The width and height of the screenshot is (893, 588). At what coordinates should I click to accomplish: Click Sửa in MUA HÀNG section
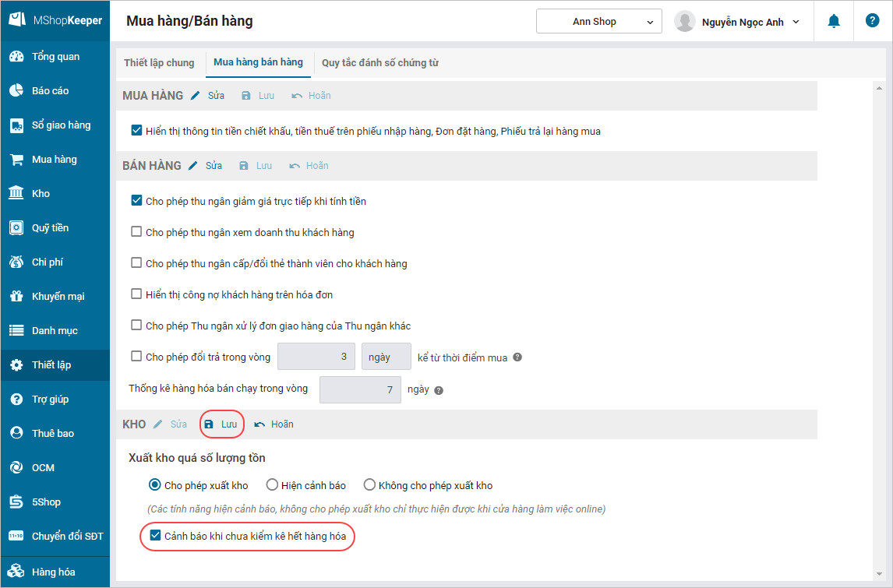tap(216, 96)
